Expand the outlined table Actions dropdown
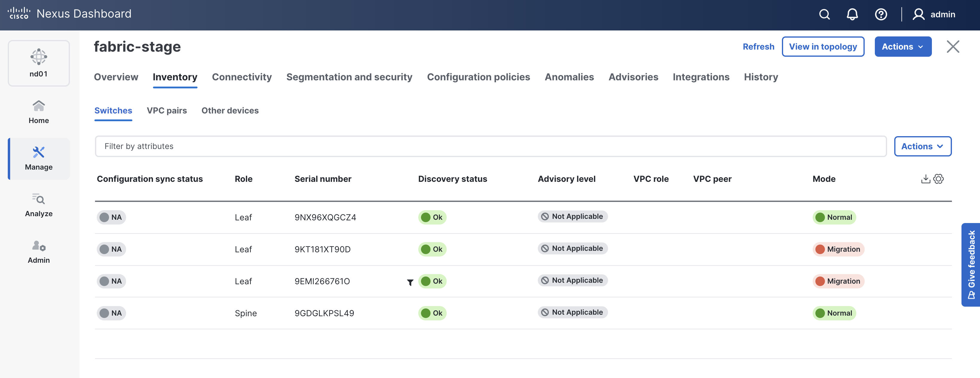980x378 pixels. (x=923, y=146)
